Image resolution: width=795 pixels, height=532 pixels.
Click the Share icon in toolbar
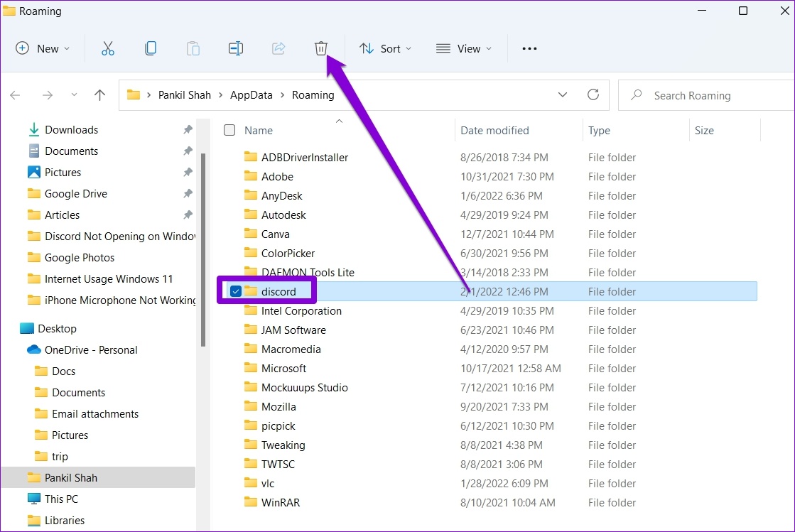point(278,48)
